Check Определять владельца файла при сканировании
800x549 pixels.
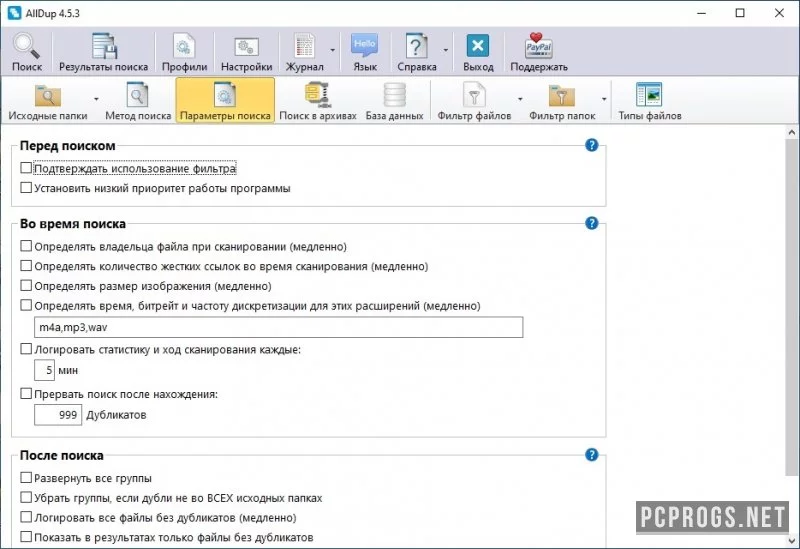26,246
